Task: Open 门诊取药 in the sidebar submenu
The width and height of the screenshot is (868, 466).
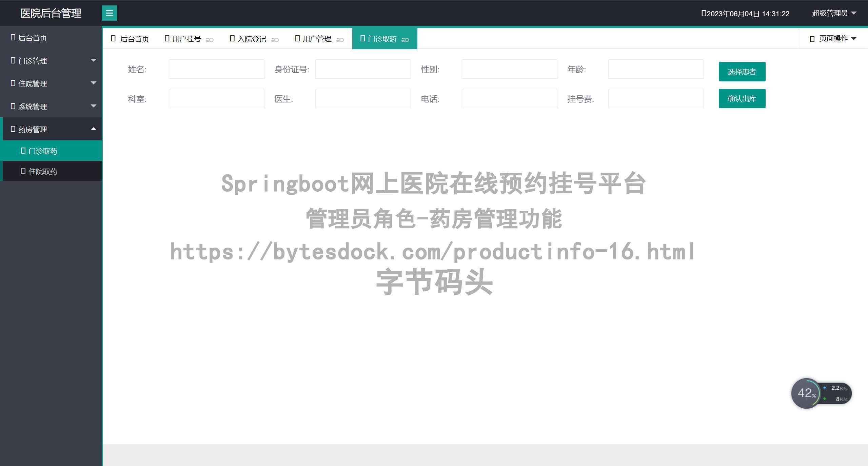Action: [51, 151]
